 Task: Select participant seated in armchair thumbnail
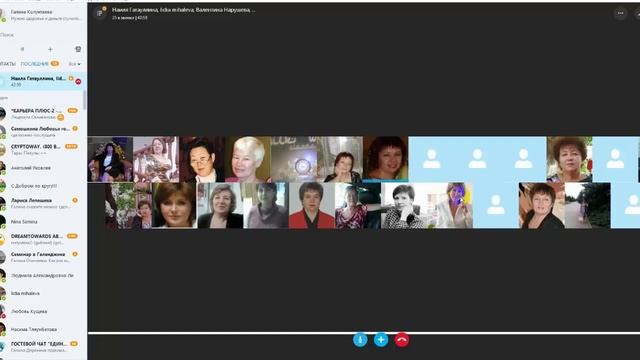point(110,159)
